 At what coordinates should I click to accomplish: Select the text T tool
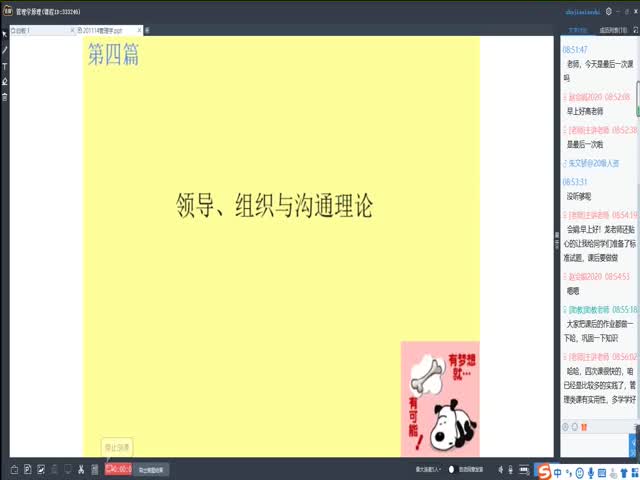click(x=4, y=66)
